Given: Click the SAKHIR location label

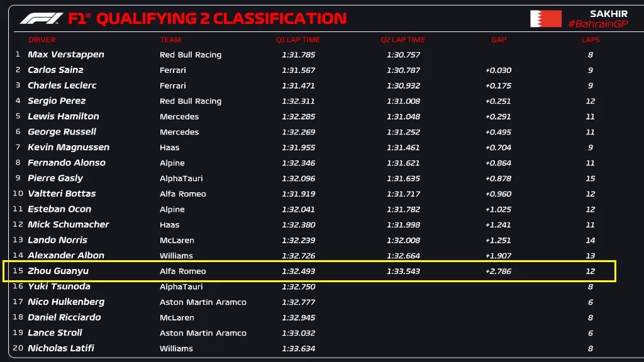Looking at the screenshot, I should (x=609, y=14).
